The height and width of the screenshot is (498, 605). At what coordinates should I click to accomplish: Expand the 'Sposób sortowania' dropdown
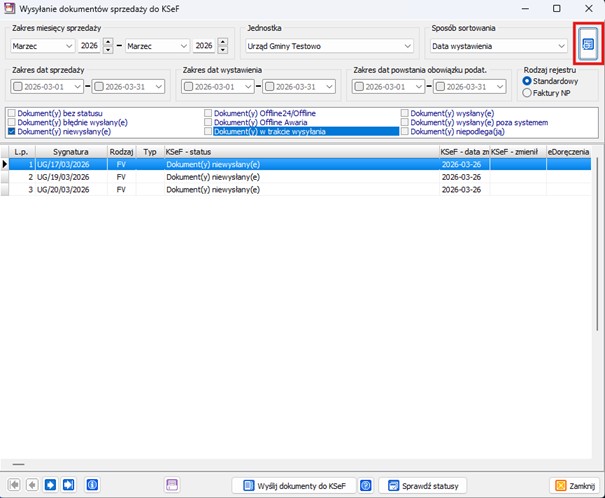pos(562,46)
